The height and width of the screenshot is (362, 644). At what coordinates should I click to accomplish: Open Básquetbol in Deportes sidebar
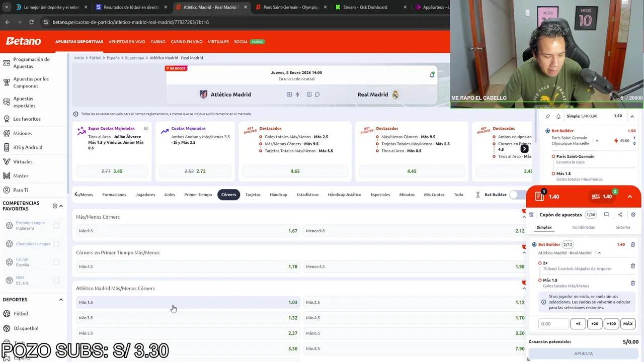click(26, 328)
